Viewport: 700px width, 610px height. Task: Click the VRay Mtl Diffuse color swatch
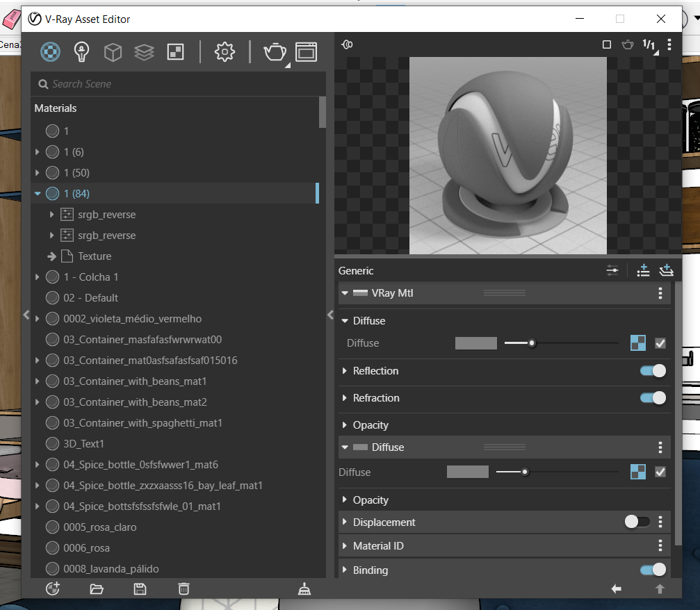(x=476, y=343)
